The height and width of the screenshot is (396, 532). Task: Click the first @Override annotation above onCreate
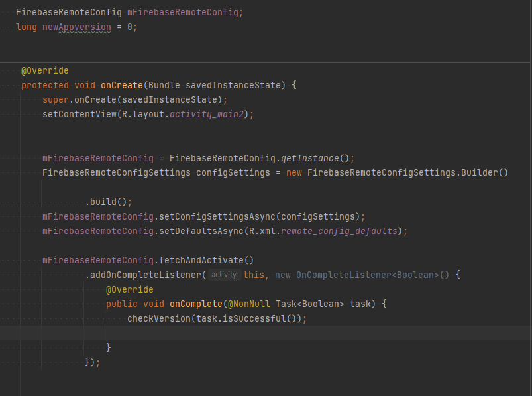point(45,70)
